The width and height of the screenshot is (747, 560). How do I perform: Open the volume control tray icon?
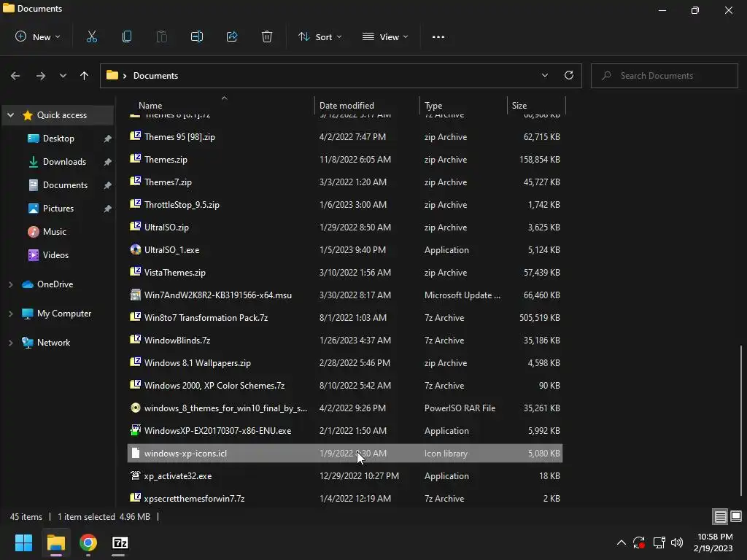[677, 542]
